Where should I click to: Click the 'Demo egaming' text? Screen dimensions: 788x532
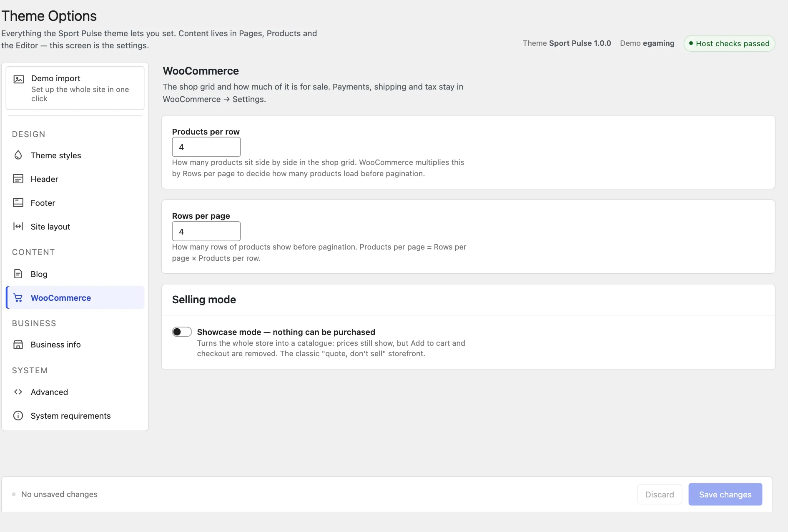coord(647,43)
